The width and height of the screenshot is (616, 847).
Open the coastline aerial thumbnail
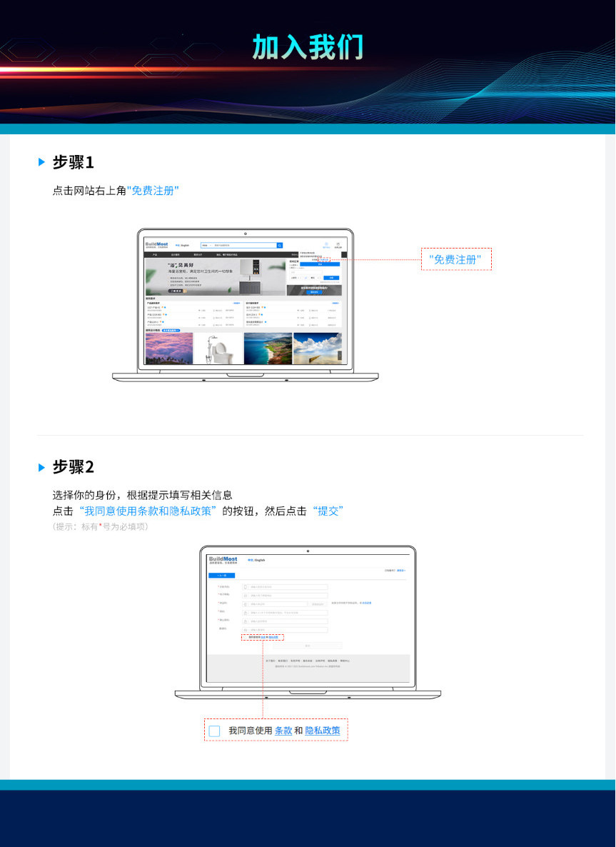pyautogui.click(x=268, y=349)
